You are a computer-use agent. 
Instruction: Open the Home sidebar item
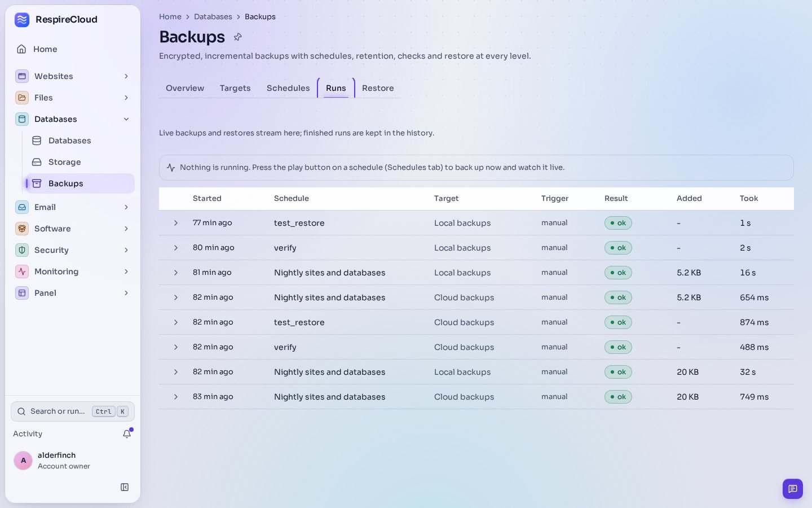pyautogui.click(x=73, y=49)
